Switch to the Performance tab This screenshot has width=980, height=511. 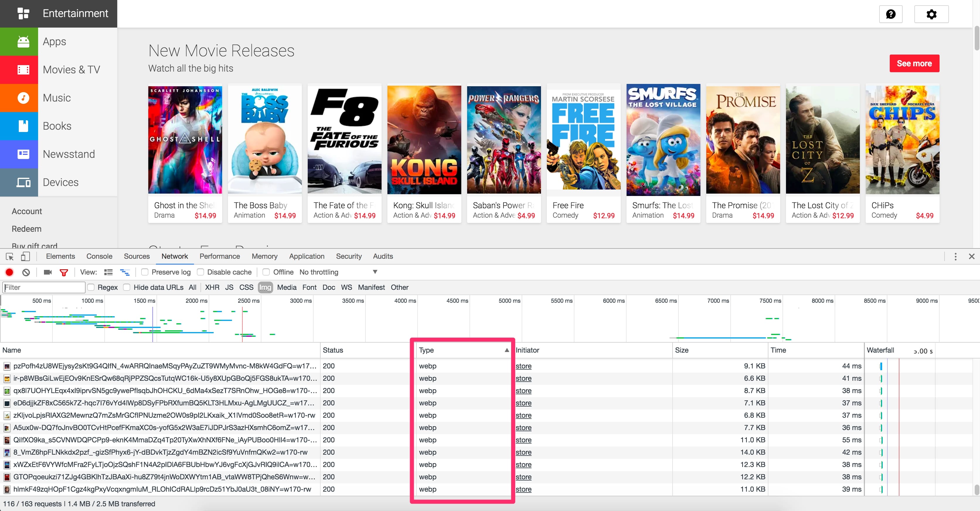220,256
